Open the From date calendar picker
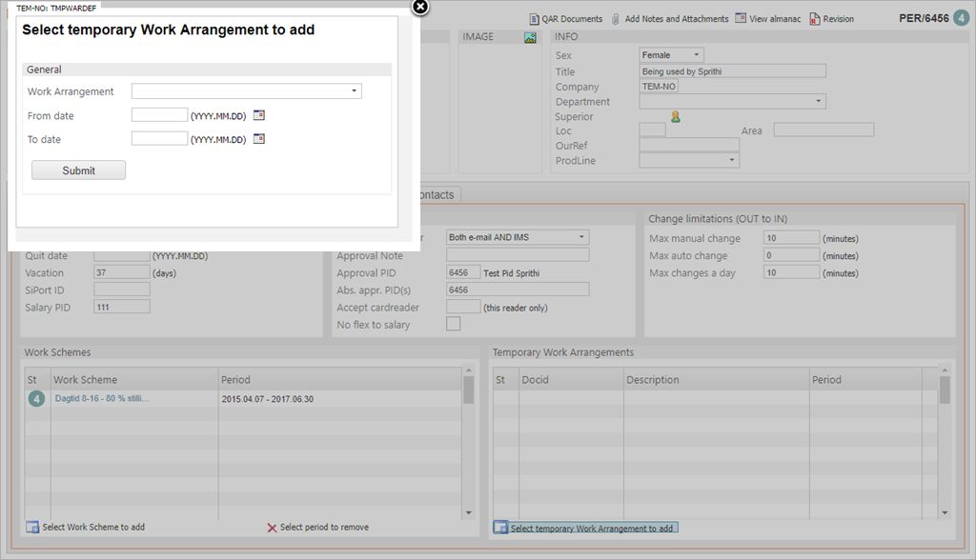The height and width of the screenshot is (560, 976). coord(258,115)
